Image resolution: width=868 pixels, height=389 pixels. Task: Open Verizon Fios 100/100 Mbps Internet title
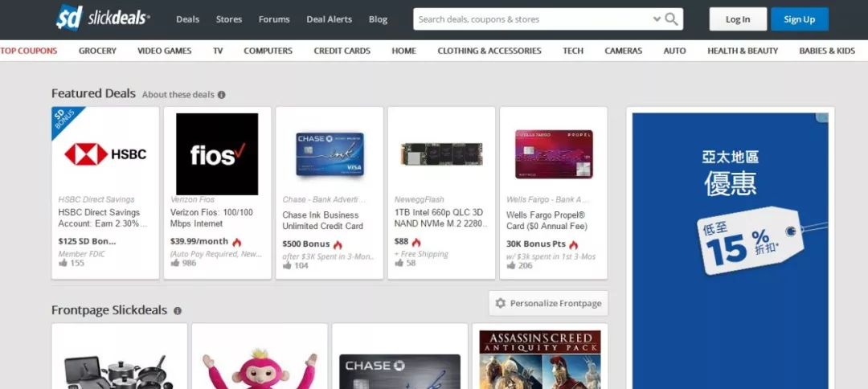click(x=211, y=218)
